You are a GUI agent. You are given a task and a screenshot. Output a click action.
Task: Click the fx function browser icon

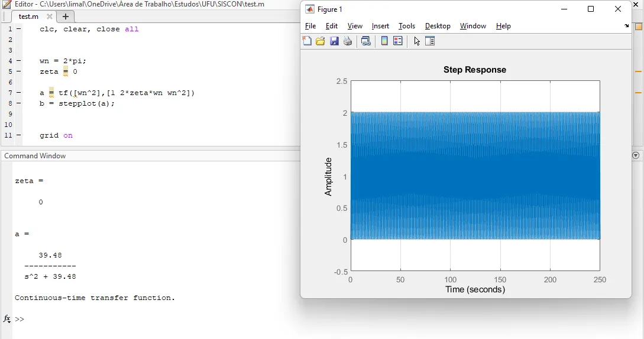[x=7, y=319]
